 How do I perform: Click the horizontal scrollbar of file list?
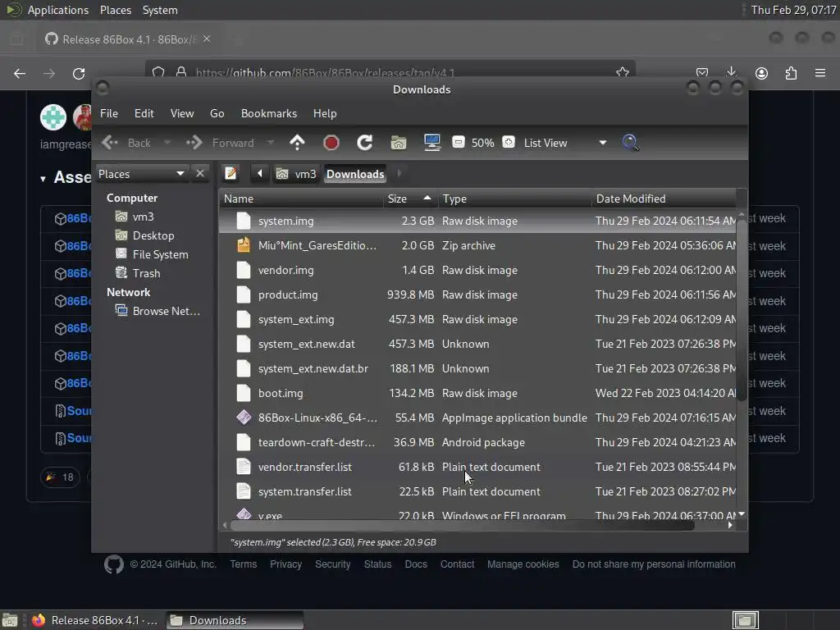[x=462, y=526]
